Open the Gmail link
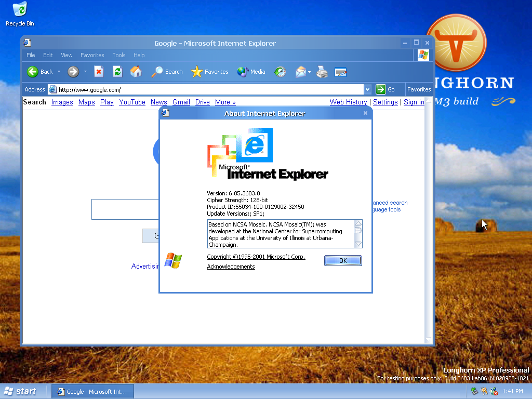The width and height of the screenshot is (532, 399). coord(181,102)
